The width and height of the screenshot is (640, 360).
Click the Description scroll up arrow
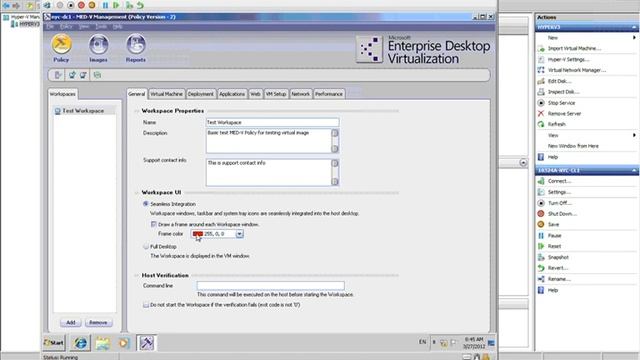tap(335, 133)
